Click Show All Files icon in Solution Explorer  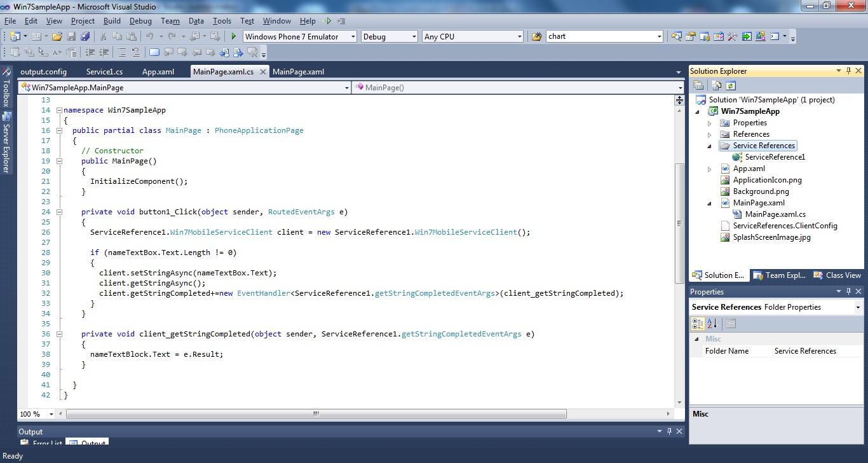click(717, 85)
